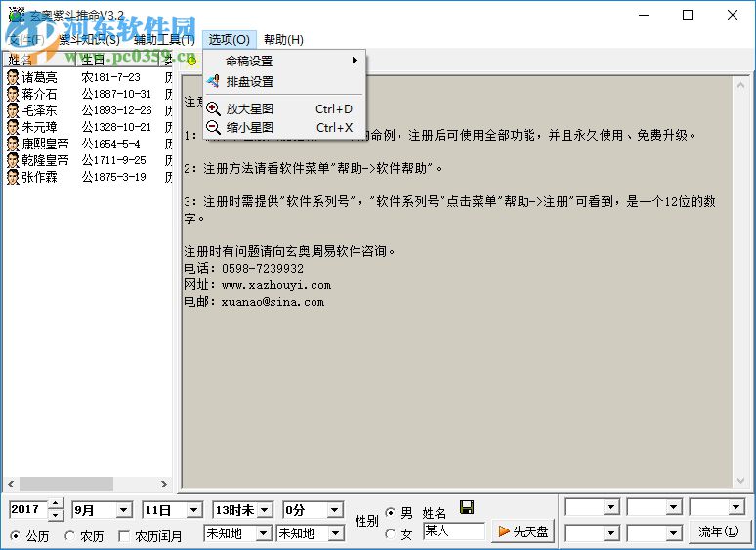Open the 9月 month dropdown
Screen dimensions: 756x550
[123, 510]
